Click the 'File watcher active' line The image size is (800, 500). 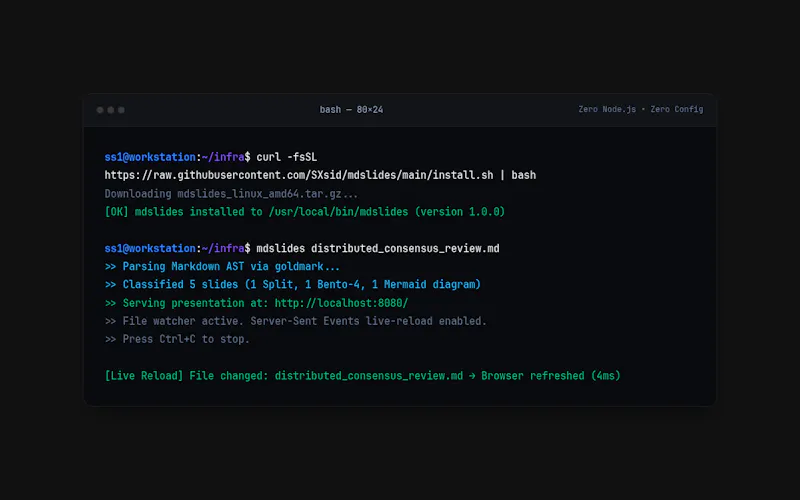295,321
